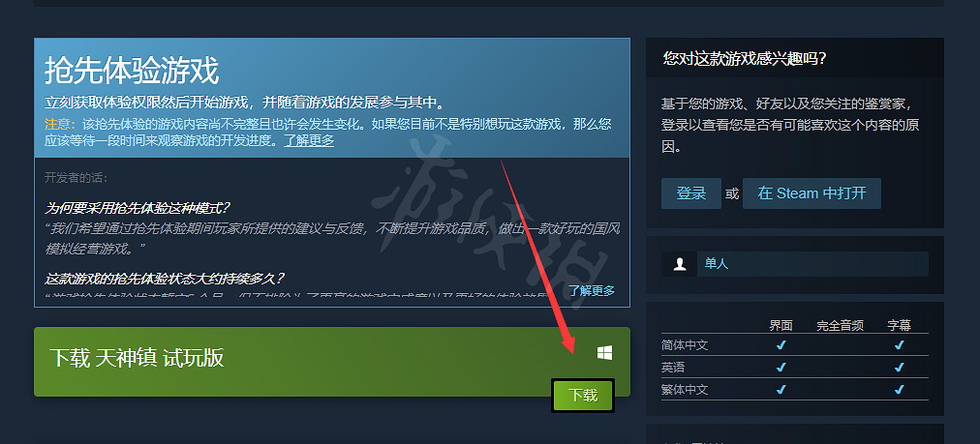Expand developer notes with bottom 了解更多
Viewport: 980px width, 444px height.
(x=592, y=291)
